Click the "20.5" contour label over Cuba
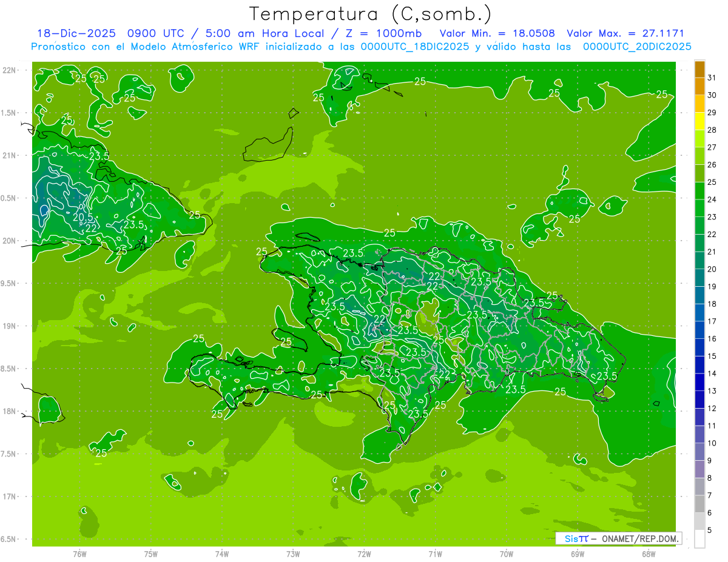The height and width of the screenshot is (562, 728). tap(83, 217)
